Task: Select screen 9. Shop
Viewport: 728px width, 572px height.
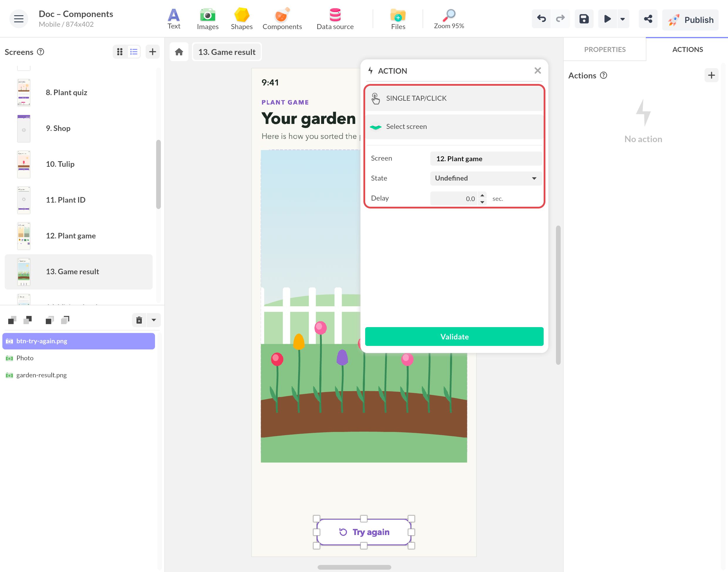Action: tap(79, 128)
